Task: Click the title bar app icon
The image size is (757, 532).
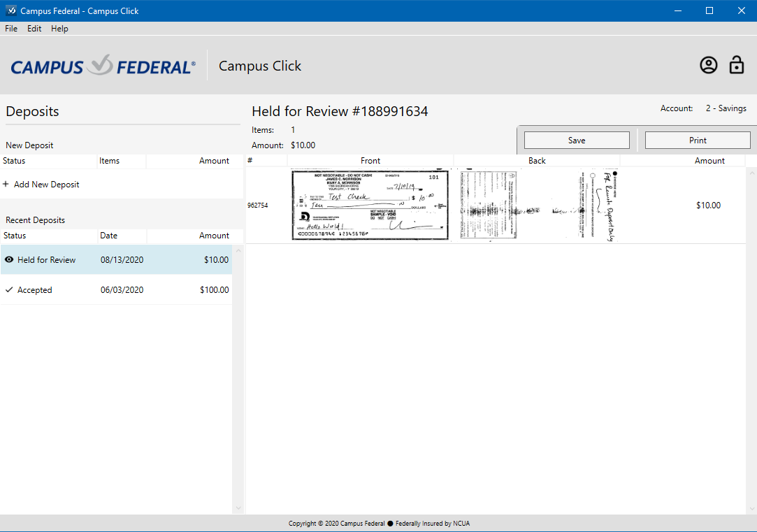Action: [x=10, y=10]
